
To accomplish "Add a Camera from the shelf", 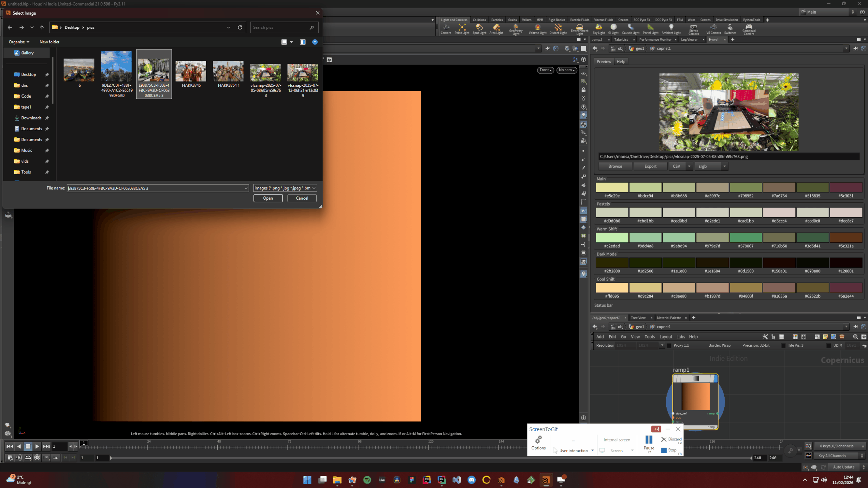I will pyautogui.click(x=446, y=28).
